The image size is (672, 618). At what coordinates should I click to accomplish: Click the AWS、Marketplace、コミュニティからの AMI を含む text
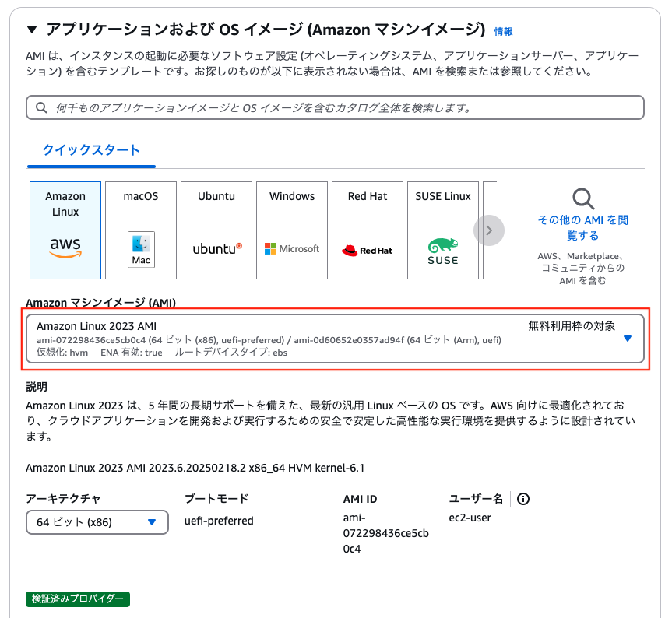pos(582,268)
